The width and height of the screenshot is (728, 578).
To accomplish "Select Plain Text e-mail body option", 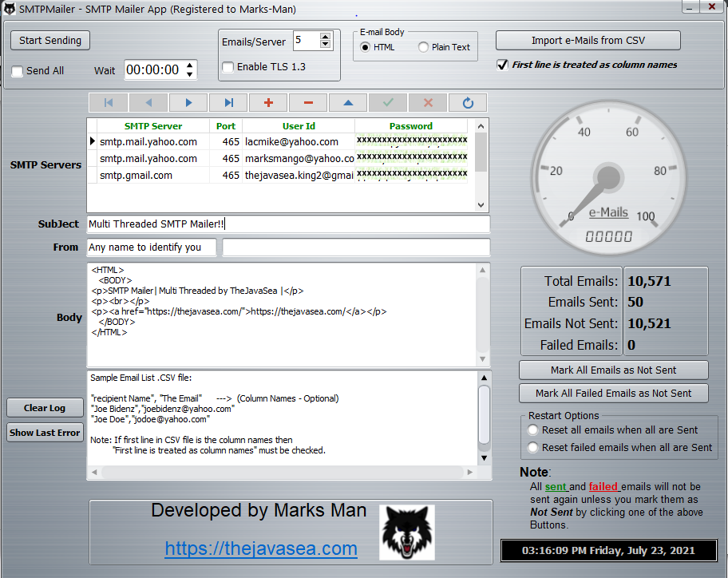I will click(423, 48).
